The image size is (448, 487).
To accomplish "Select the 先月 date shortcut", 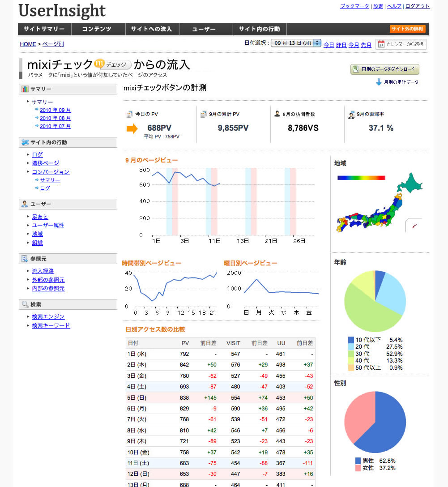I will 366,45.
